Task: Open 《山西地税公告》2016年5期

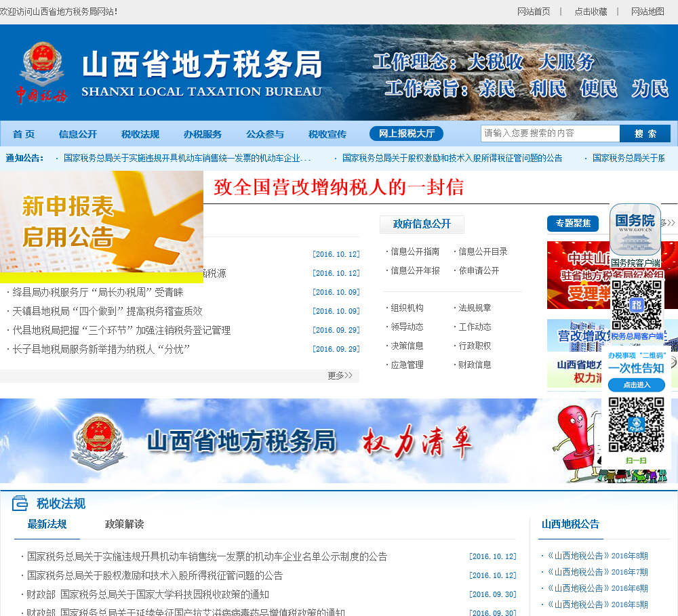Action: coord(598,604)
